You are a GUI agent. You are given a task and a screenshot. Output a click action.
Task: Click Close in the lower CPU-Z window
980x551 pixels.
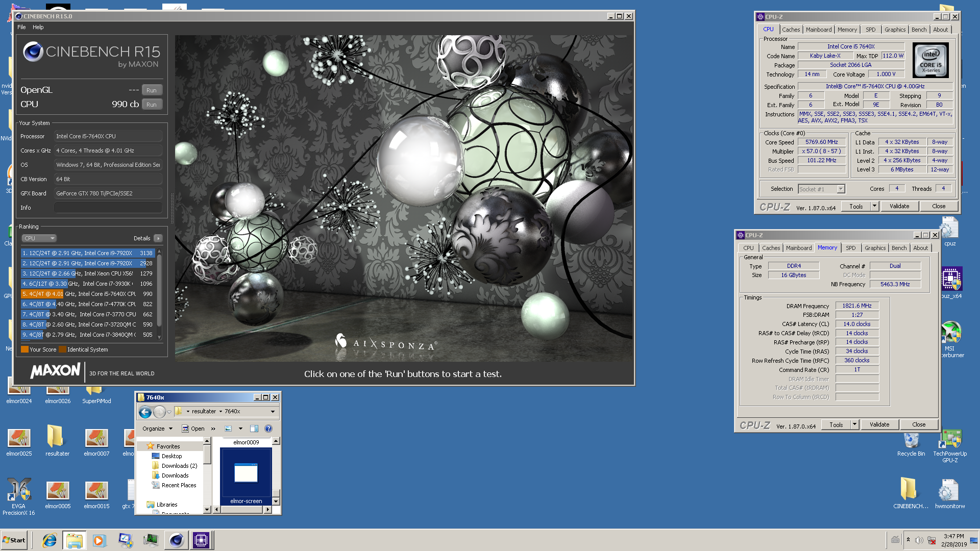pos(919,424)
